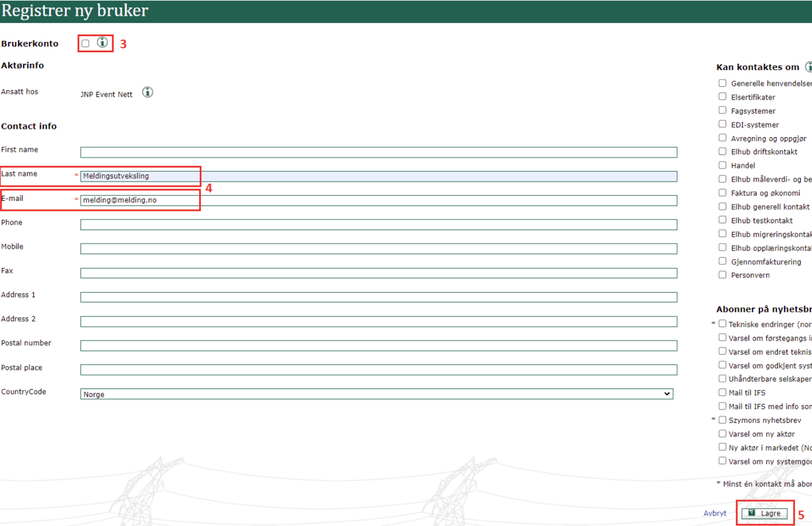Focus the Phone input field

coord(379,225)
